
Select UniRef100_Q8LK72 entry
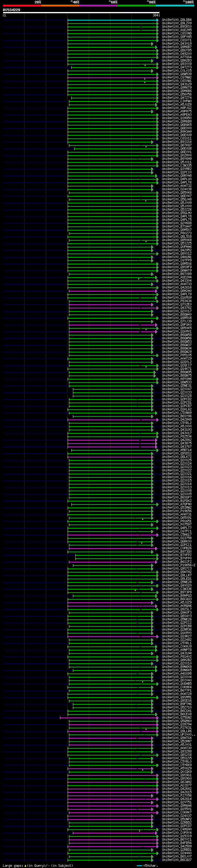[176, 457]
